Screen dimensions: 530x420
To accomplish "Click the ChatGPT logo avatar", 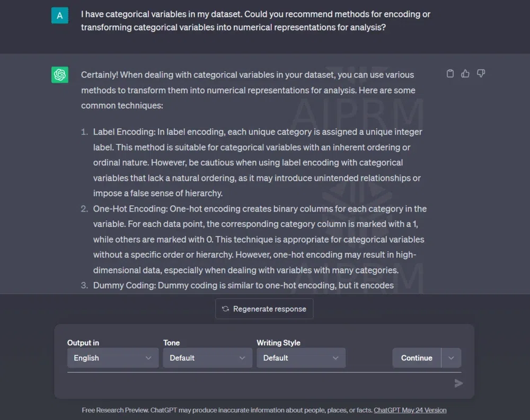I will click(x=60, y=75).
